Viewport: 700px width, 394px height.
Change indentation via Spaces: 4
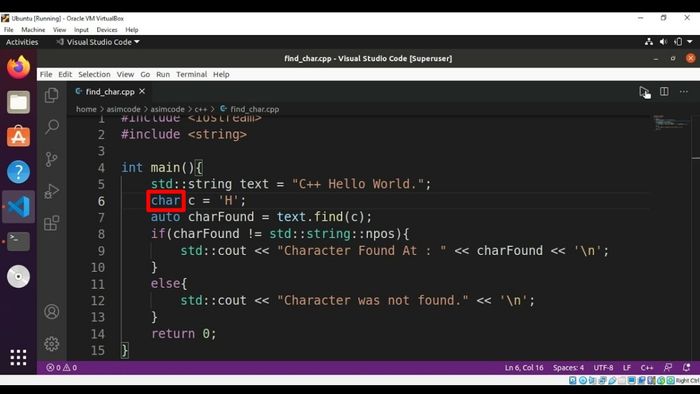click(x=568, y=368)
